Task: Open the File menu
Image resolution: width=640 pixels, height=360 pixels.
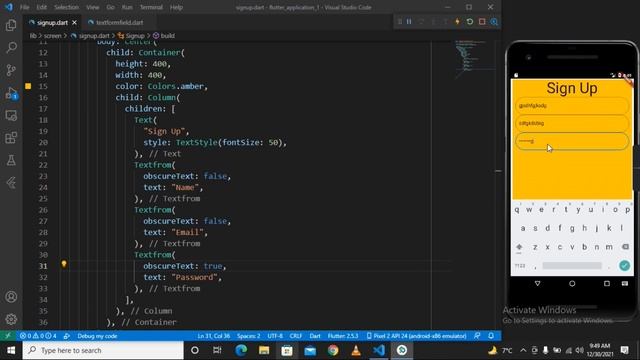Action: click(24, 7)
